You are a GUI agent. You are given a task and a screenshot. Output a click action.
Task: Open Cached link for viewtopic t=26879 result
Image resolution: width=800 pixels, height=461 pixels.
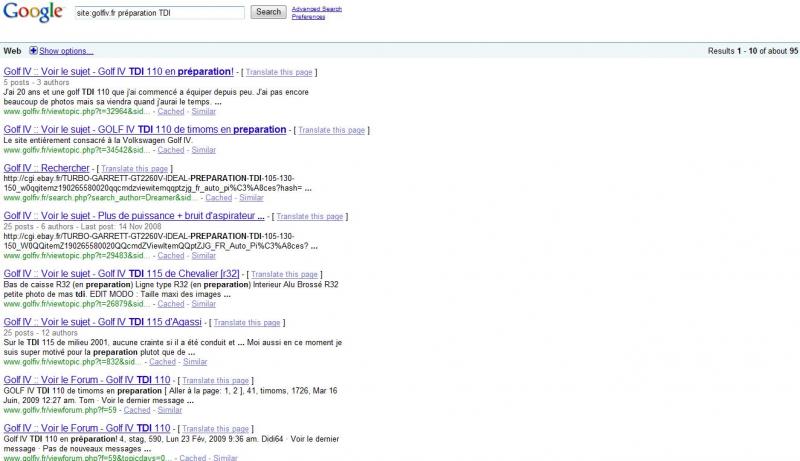tap(171, 303)
